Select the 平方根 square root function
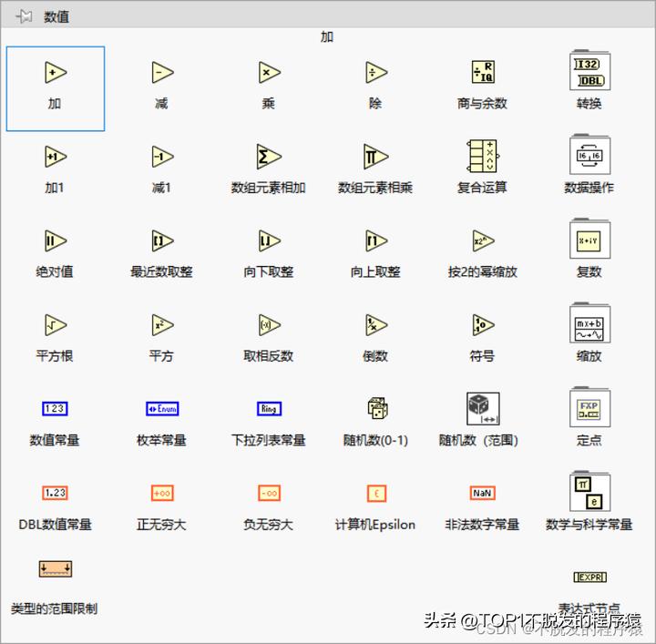Viewport: 656px width, 644px height. [56, 325]
